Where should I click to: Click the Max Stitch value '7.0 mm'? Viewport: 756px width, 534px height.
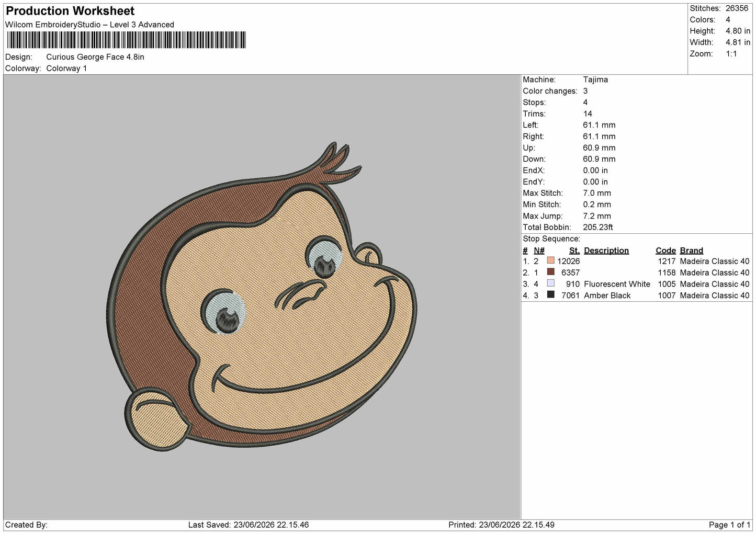pos(597,193)
